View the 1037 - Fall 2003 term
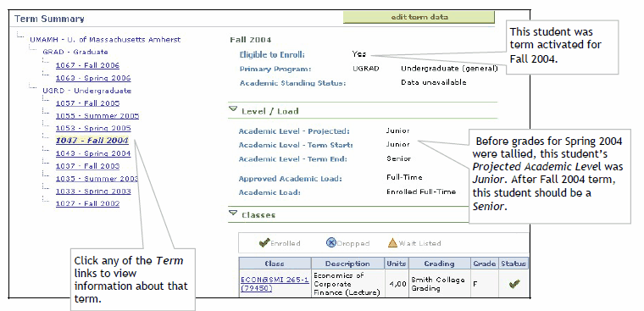 point(87,166)
